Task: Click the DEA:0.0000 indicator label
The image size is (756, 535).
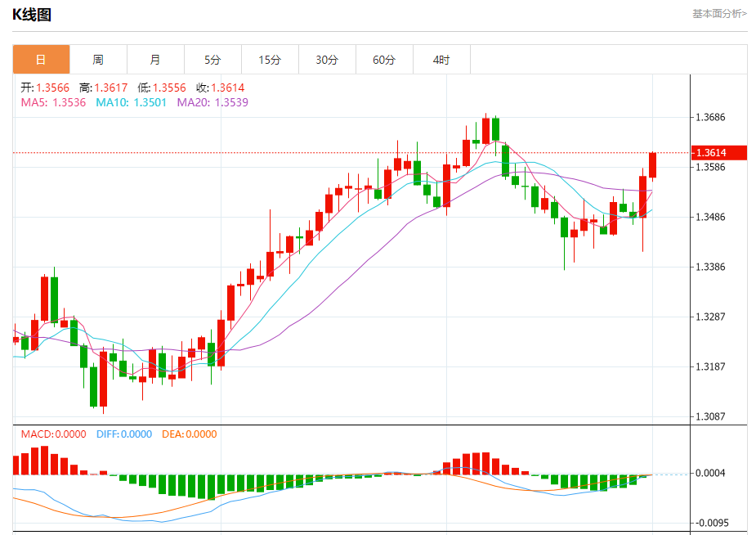Action: click(x=189, y=434)
